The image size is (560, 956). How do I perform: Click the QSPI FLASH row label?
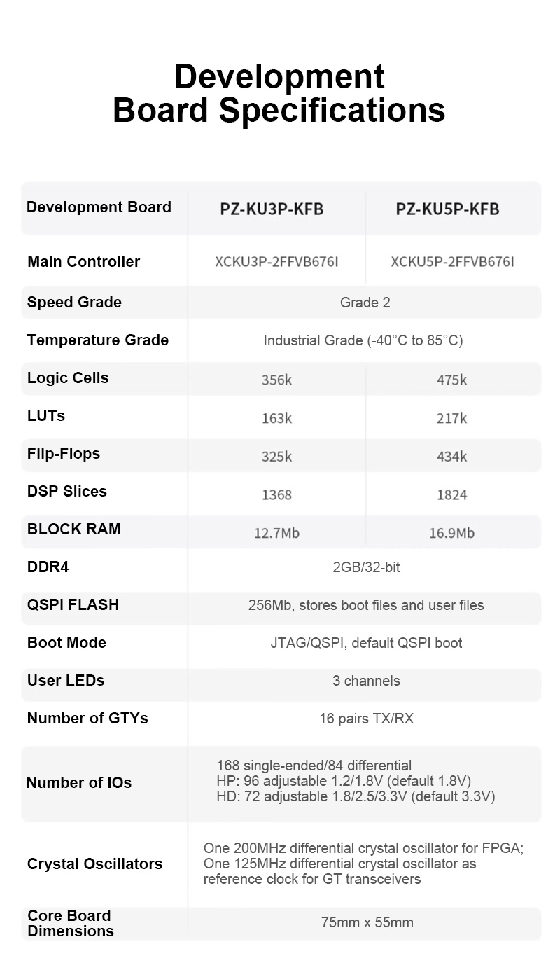coord(73,604)
